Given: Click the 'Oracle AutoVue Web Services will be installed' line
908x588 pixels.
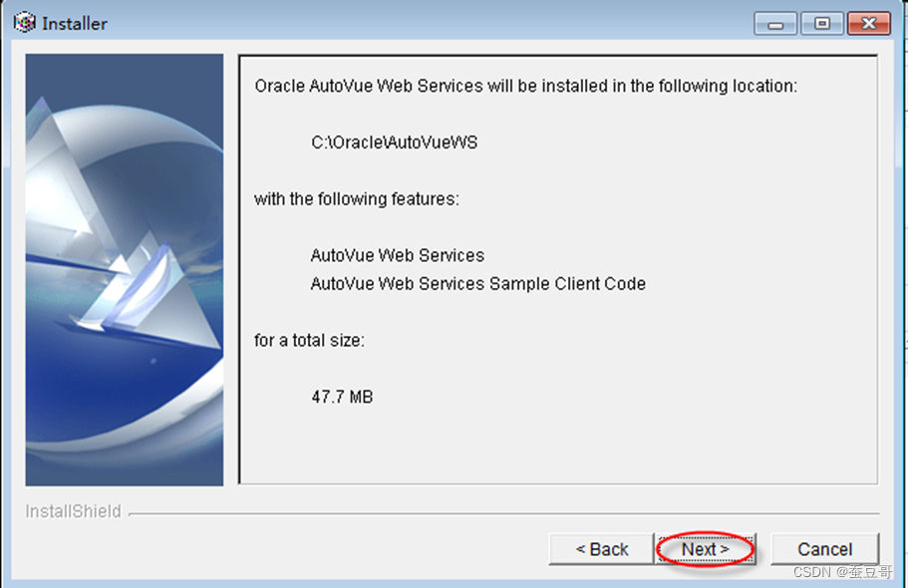Looking at the screenshot, I should click(526, 87).
